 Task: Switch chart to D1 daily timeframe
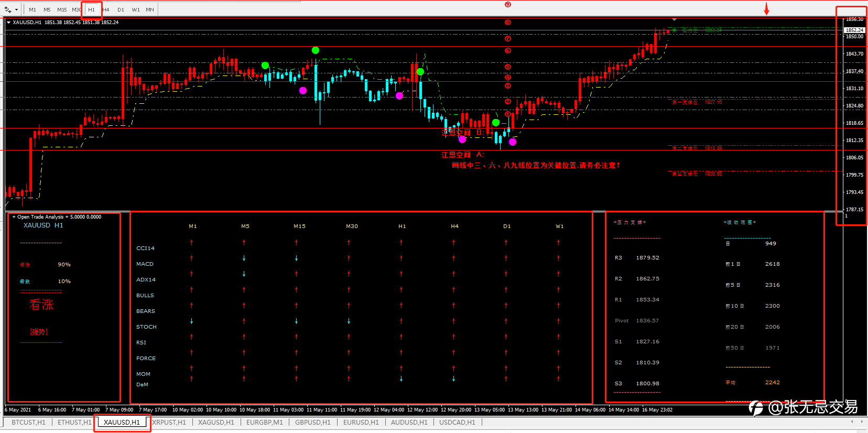(x=121, y=9)
